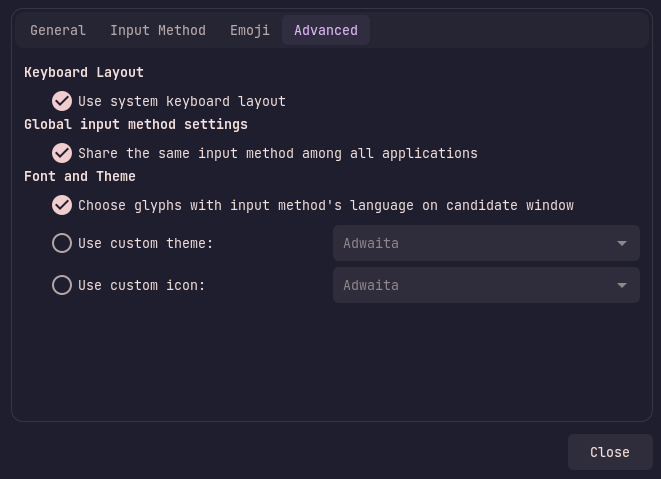Open the custom icon Adwaita combo box
The image size is (661, 479).
coord(486,285)
